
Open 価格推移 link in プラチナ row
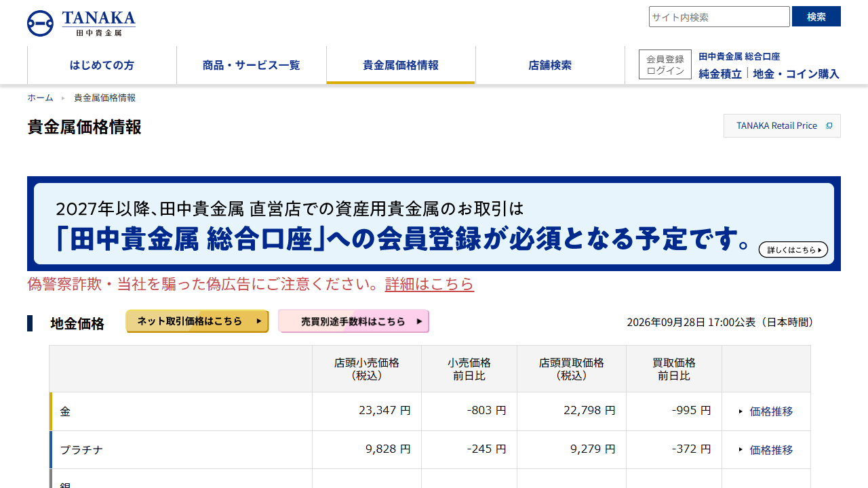(x=771, y=450)
